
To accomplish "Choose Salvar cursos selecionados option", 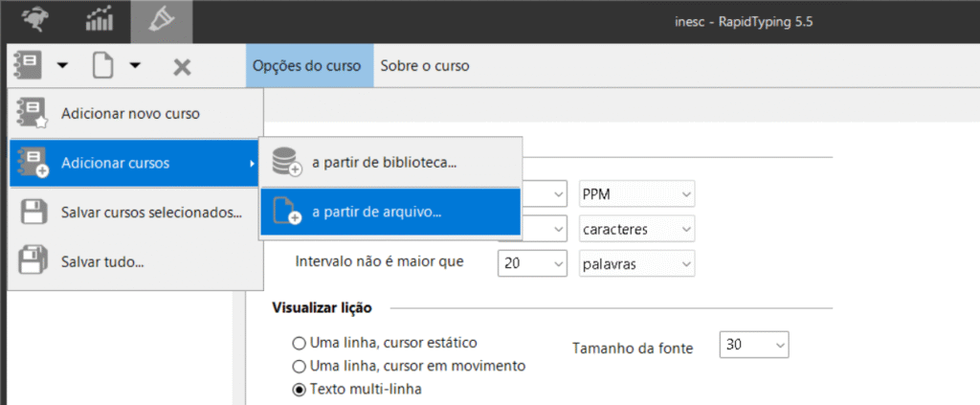I will tap(151, 213).
